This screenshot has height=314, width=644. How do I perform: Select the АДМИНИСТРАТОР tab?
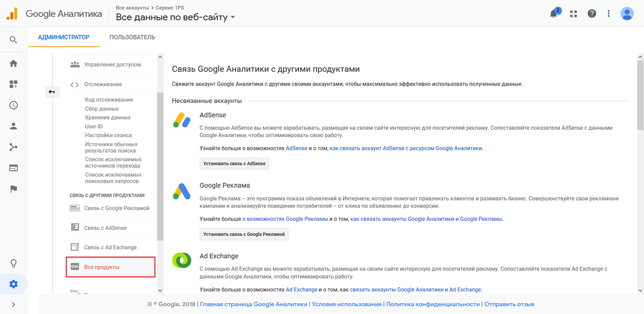click(x=64, y=37)
